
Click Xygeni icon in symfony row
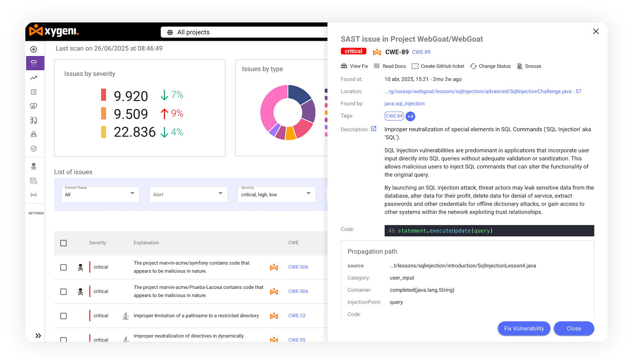274,267
